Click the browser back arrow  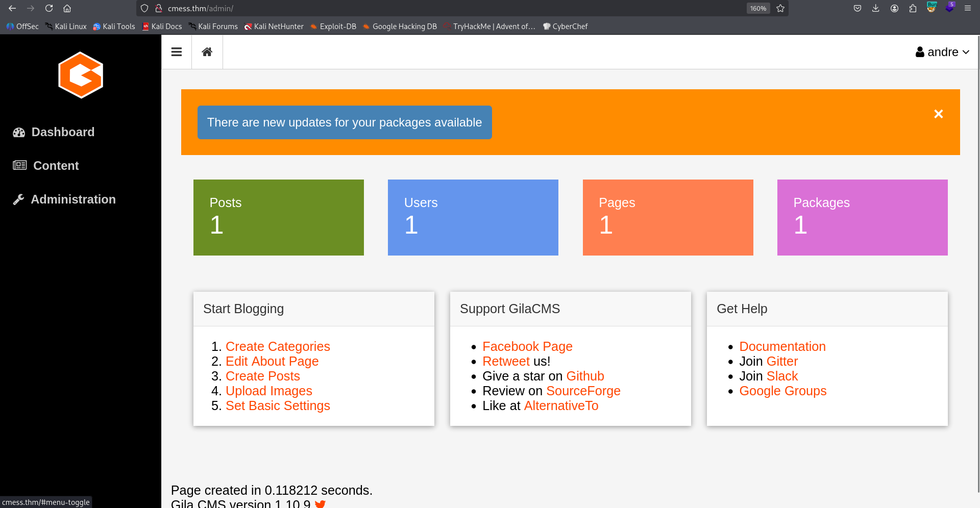tap(12, 8)
